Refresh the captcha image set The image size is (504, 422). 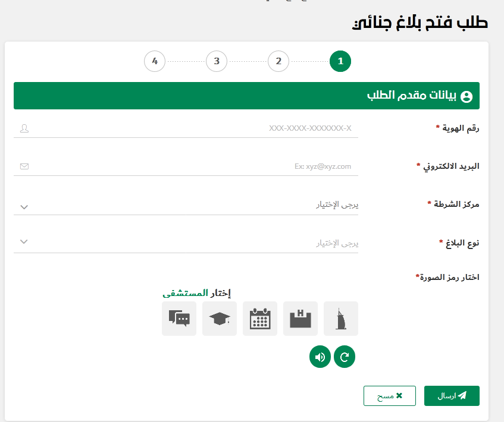point(344,357)
